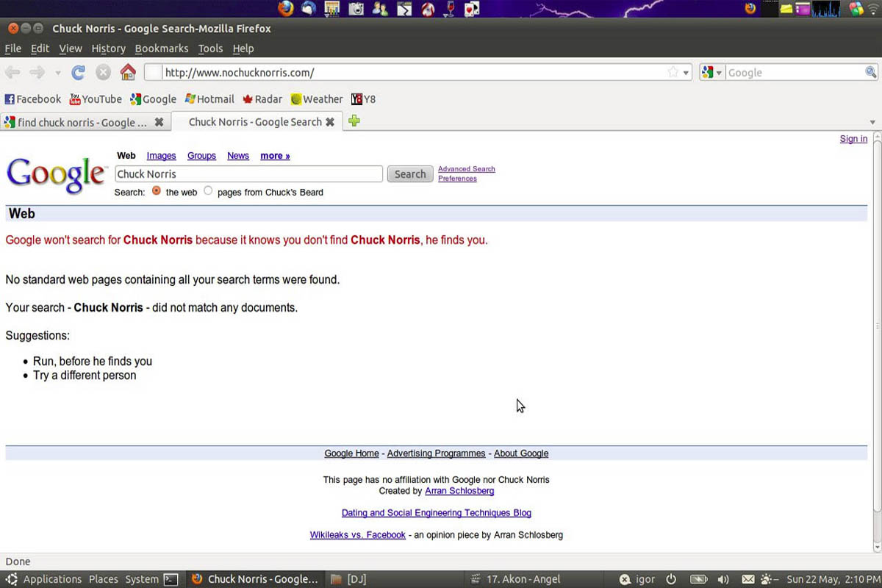The image size is (882, 588).
Task: Close the 'Chuck Norris - Google Search' tab
Action: [x=330, y=122]
